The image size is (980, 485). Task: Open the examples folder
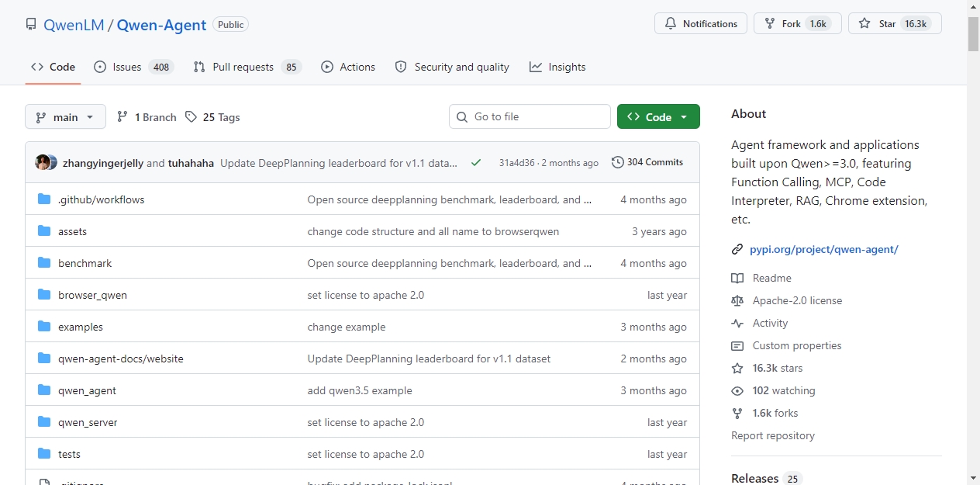pyautogui.click(x=81, y=327)
